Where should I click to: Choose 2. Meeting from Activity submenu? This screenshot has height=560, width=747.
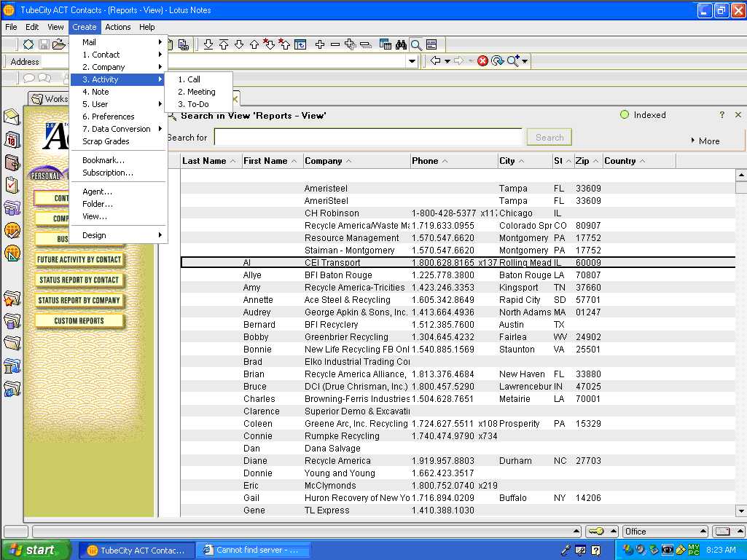point(199,92)
